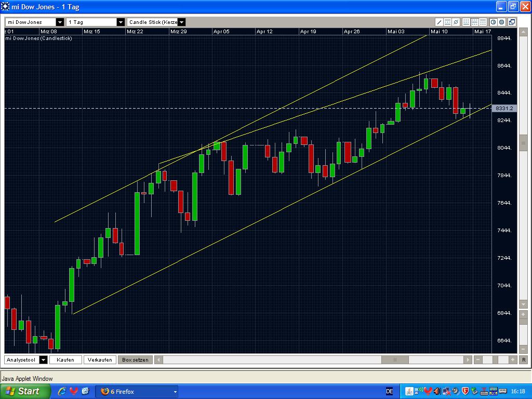This screenshot has width=532, height=399.
Task: Select the trend line drawing tool
Action: (439, 22)
